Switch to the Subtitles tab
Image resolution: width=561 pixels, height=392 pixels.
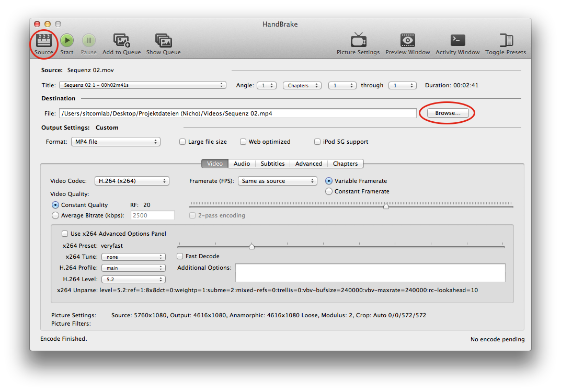tap(272, 164)
